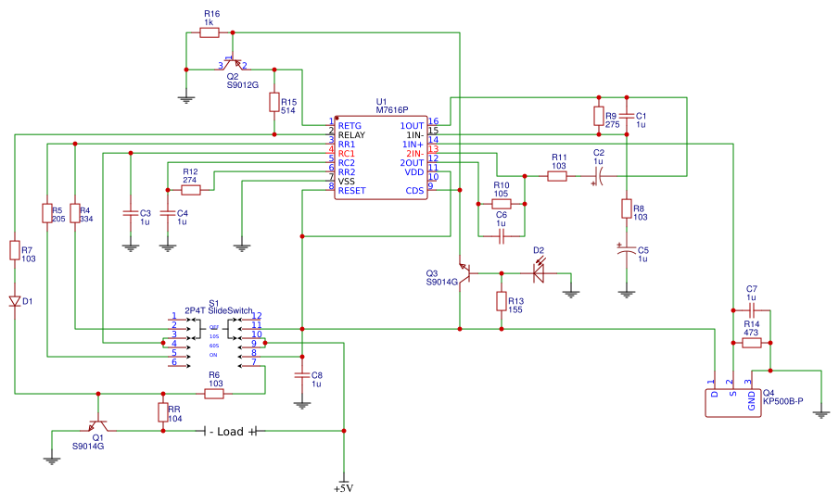Select the GND pin label on Q4
The height and width of the screenshot is (504, 839).
[x=751, y=401]
